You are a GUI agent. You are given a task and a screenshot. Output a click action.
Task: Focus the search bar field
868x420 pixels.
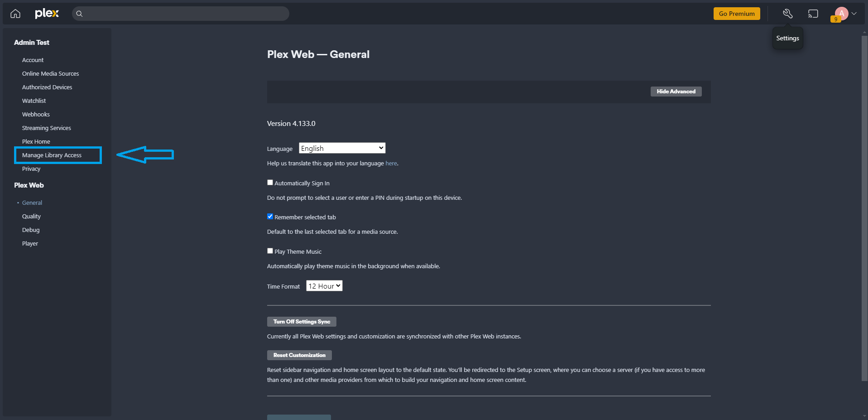tap(181, 14)
